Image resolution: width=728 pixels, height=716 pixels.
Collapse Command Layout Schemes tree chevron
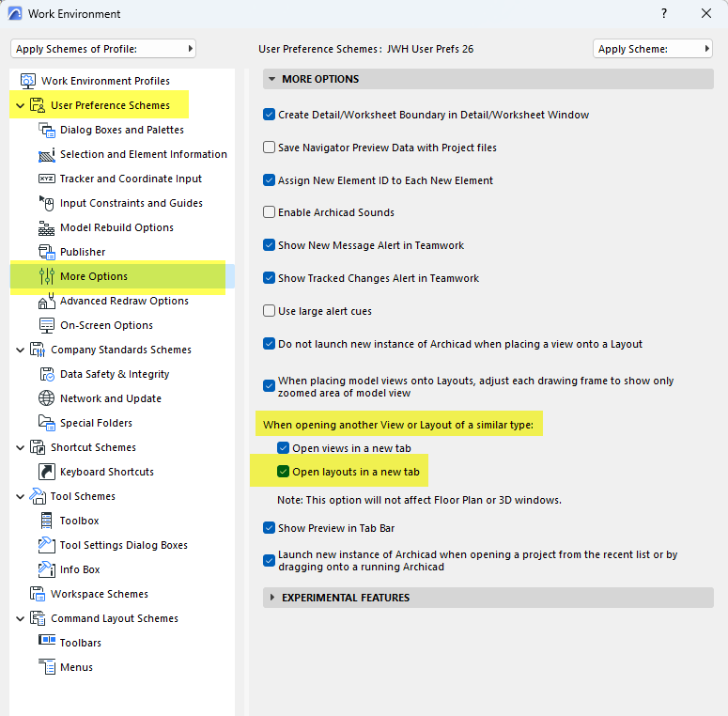[21, 618]
